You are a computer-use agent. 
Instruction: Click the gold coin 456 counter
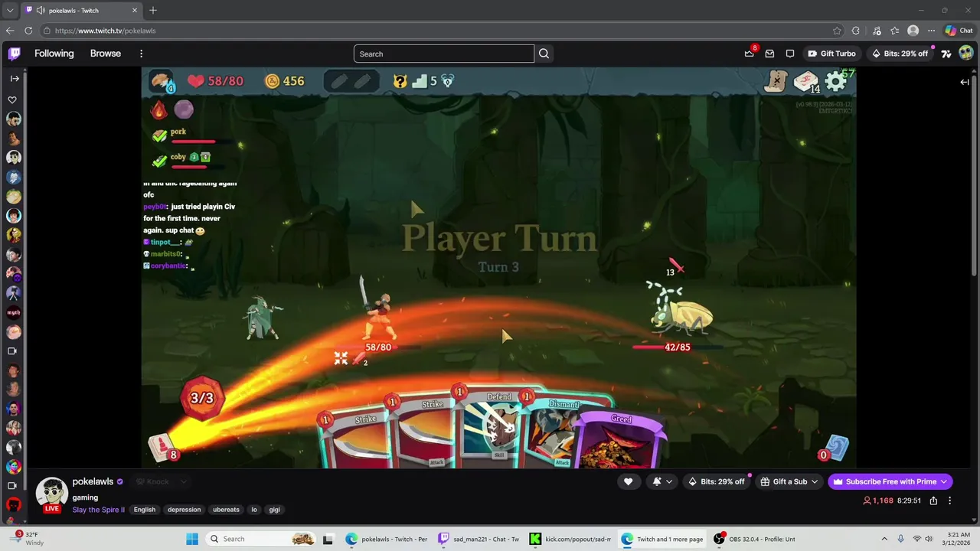[285, 81]
